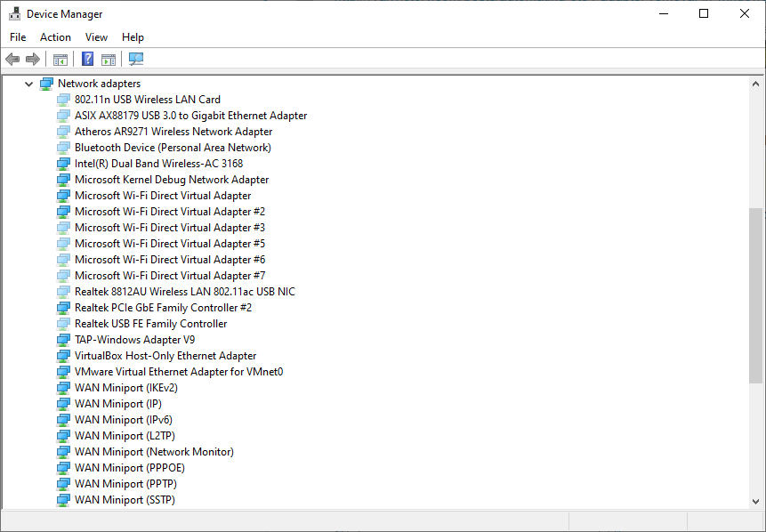The width and height of the screenshot is (766, 532).
Task: Select Intel(R) Dual Band Wireless-AC 3168
Action: tap(158, 164)
